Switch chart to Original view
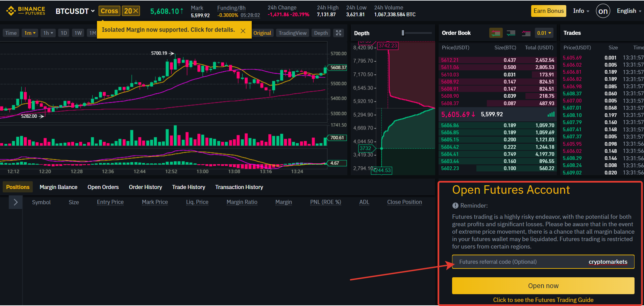The height and width of the screenshot is (306, 644). point(262,33)
